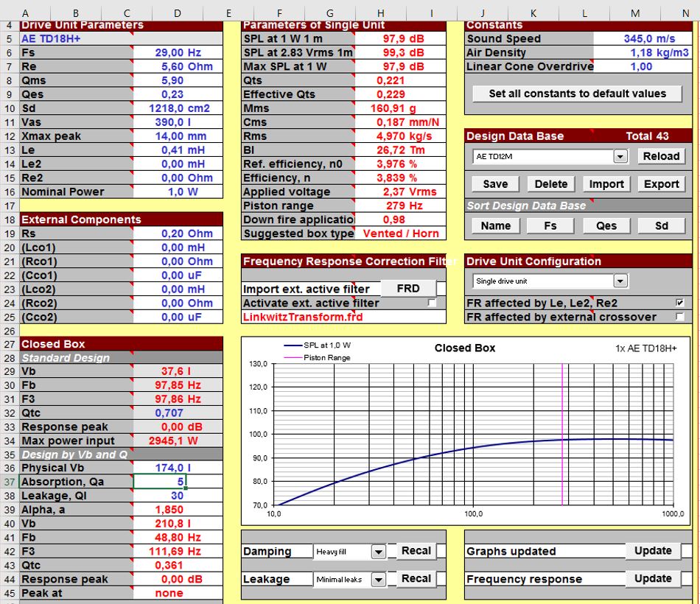
Task: Open the FRD filter import
Action: (x=409, y=288)
